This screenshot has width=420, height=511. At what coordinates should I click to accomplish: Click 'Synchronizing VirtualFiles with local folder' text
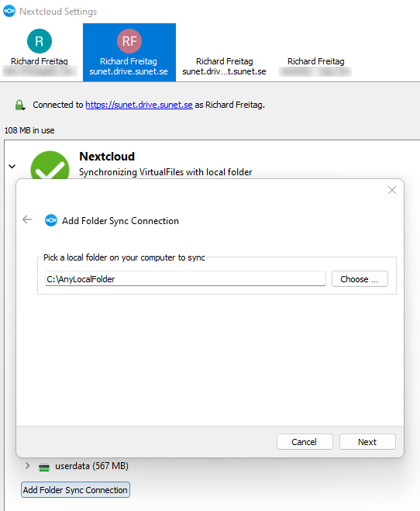165,172
